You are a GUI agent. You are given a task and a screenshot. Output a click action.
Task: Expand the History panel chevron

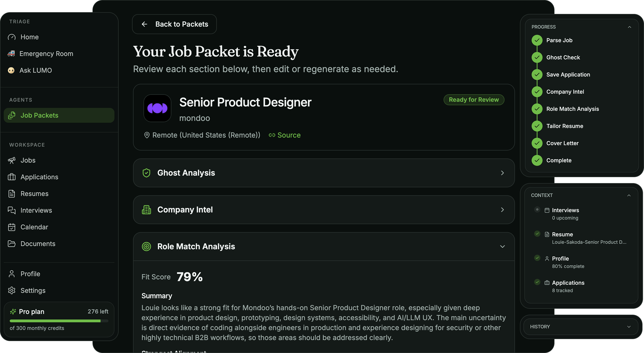[x=629, y=327]
